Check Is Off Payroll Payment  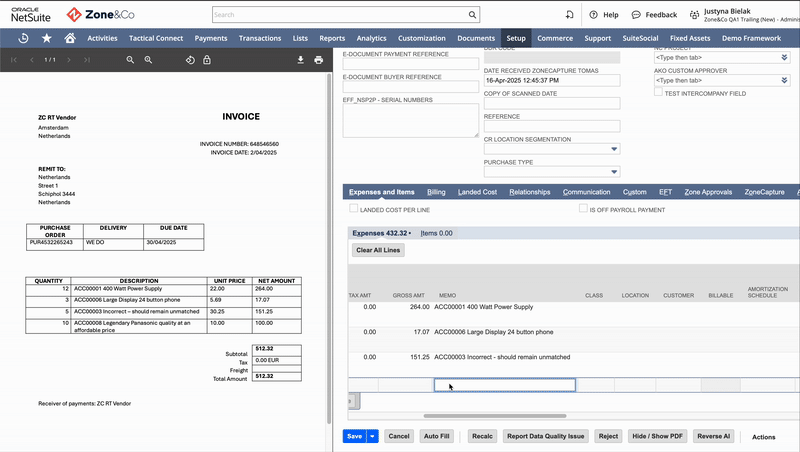(583, 208)
